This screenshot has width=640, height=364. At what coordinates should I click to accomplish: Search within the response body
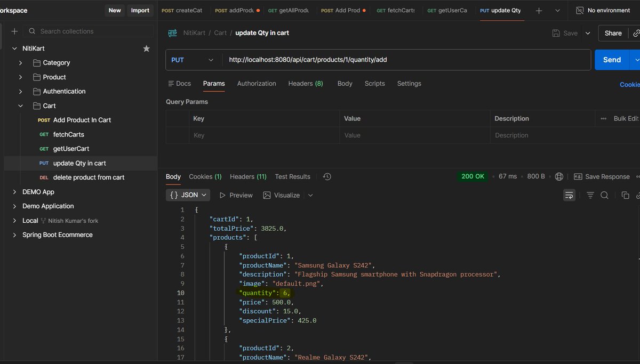(x=604, y=196)
